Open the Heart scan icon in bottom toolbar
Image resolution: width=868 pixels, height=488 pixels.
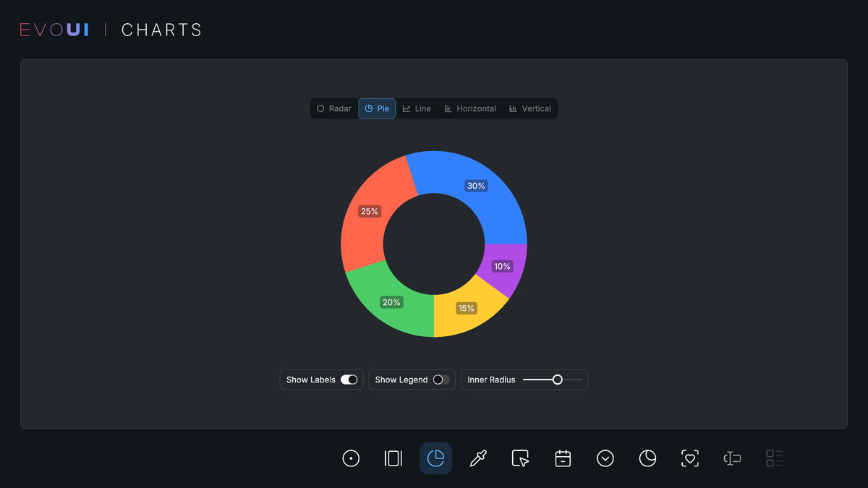pyautogui.click(x=689, y=458)
